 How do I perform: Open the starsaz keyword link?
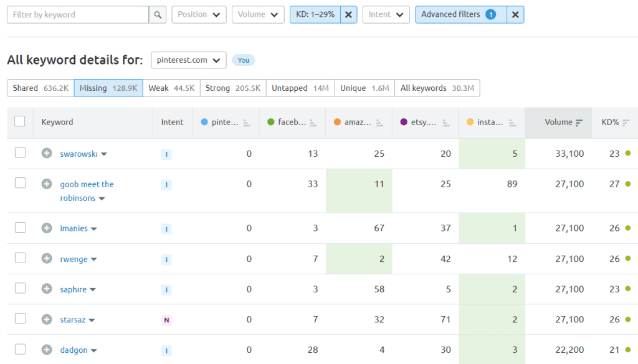tap(73, 320)
